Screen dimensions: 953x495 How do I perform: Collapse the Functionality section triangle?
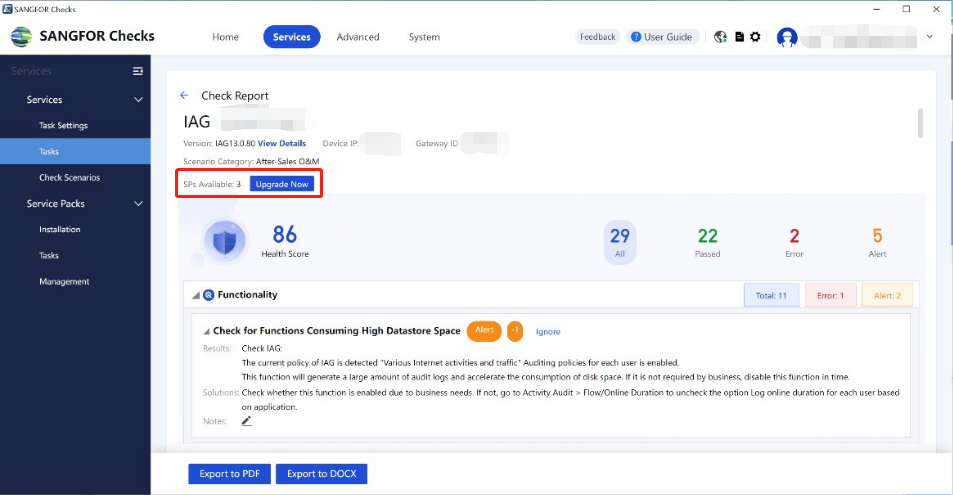pyautogui.click(x=196, y=296)
